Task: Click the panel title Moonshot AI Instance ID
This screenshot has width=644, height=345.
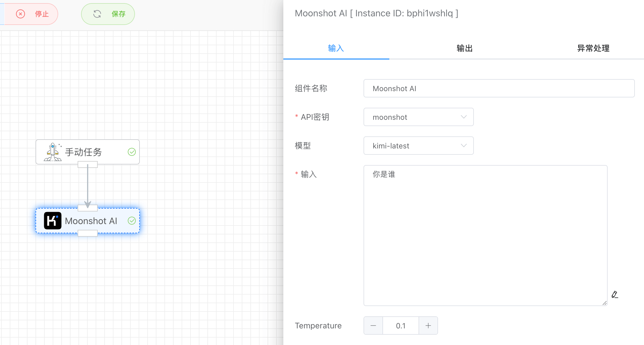Action: pyautogui.click(x=376, y=13)
